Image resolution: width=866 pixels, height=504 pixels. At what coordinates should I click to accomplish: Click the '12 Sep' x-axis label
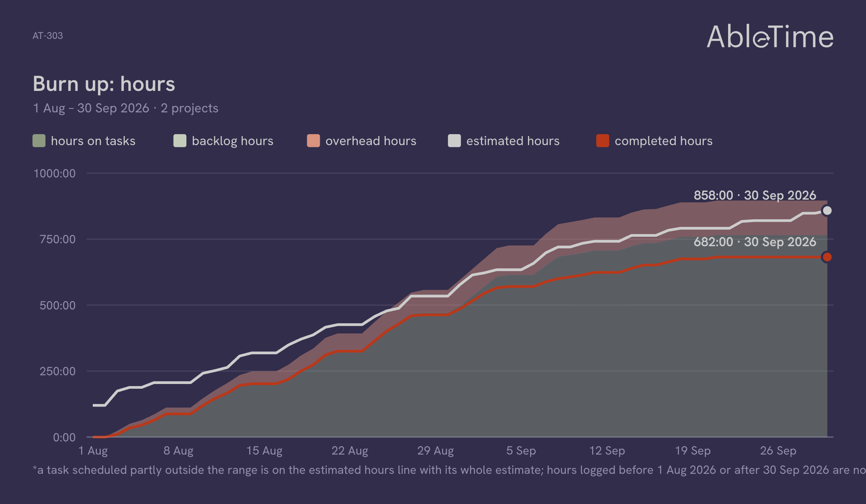(607, 451)
